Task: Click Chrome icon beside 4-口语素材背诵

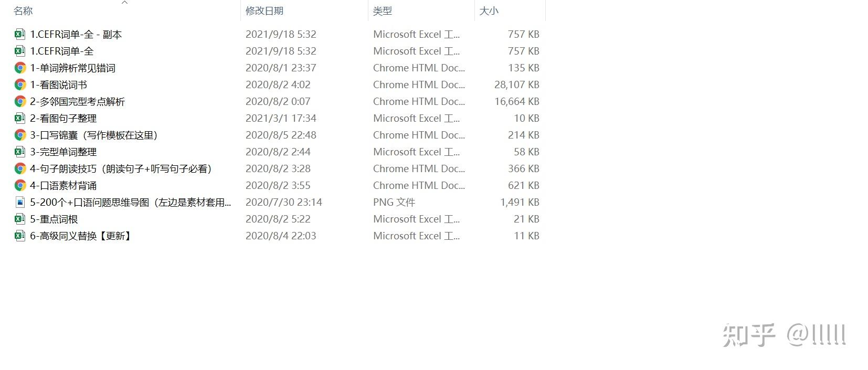Action: tap(20, 185)
